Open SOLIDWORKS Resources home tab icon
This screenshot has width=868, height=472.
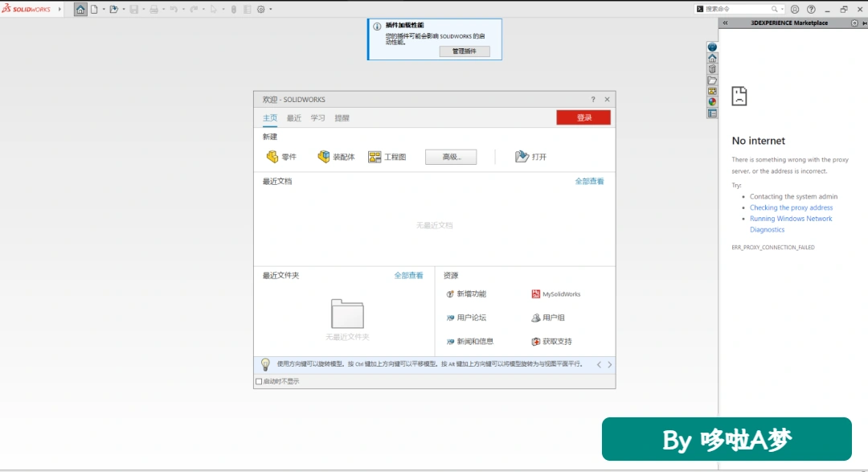pyautogui.click(x=712, y=58)
